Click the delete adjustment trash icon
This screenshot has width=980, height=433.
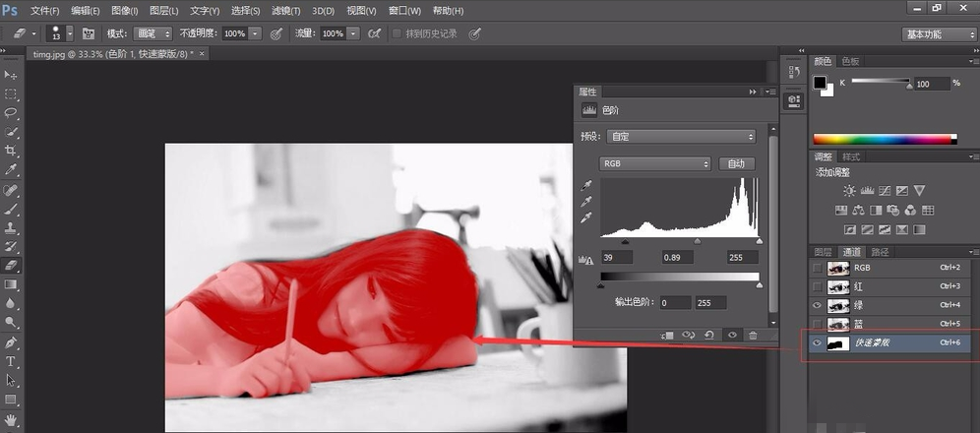coord(753,335)
